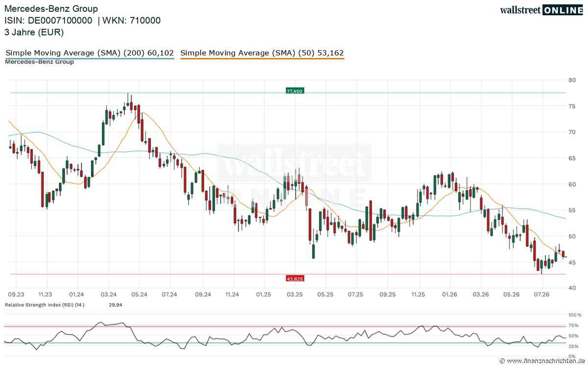Image resolution: width=588 pixels, height=368 pixels.
Task: Click the 01.25 date axis label
Action: coord(264,294)
